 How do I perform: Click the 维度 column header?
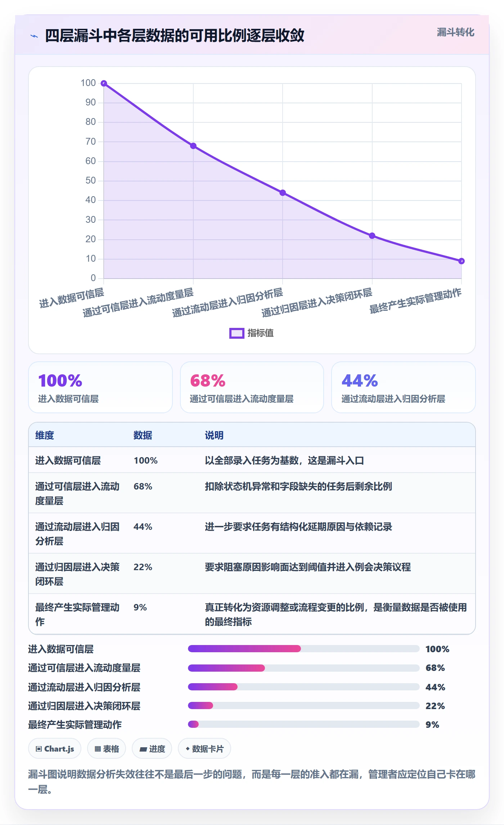(45, 435)
